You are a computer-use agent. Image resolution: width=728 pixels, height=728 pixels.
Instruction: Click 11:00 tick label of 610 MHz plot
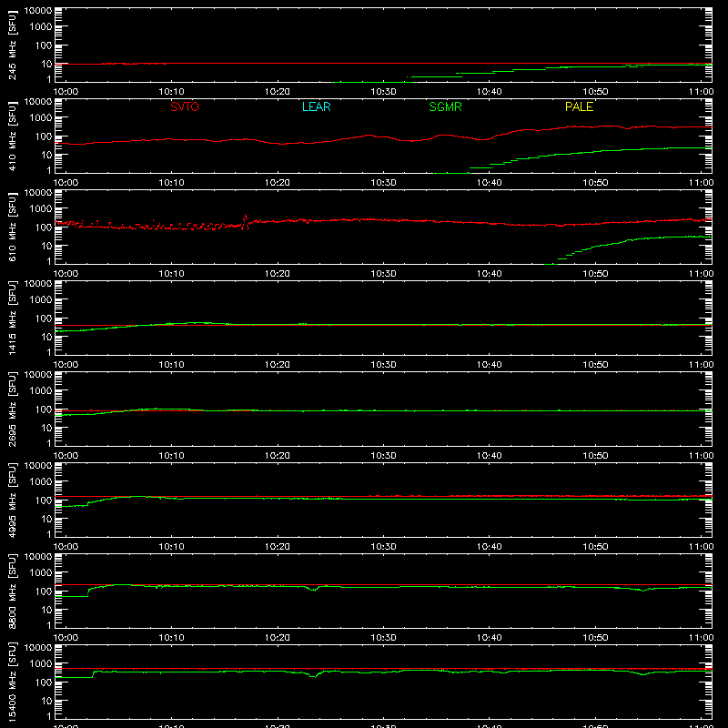pos(701,274)
